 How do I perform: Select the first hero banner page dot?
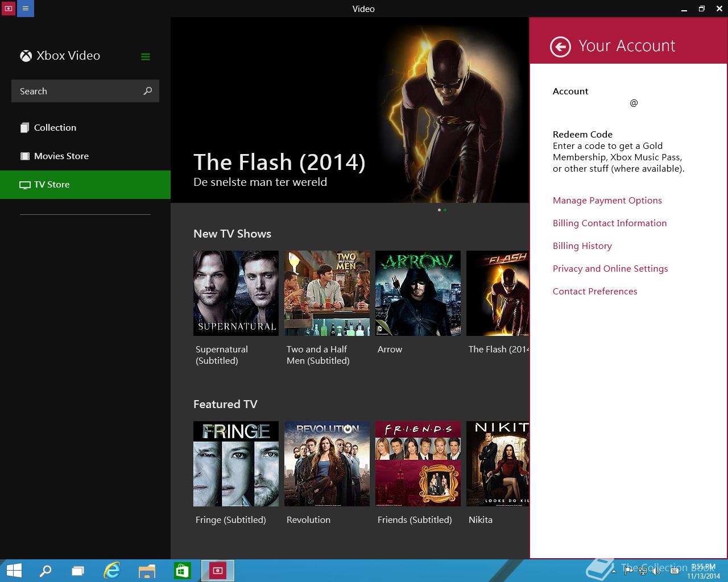click(439, 210)
